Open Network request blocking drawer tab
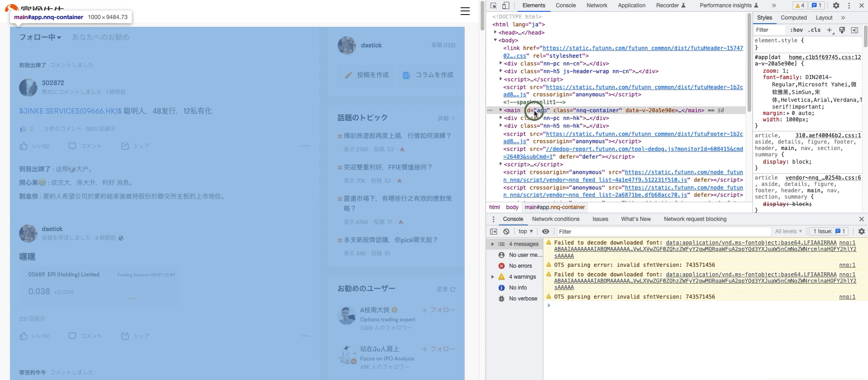Viewport: 868px width, 380px height. (x=695, y=219)
